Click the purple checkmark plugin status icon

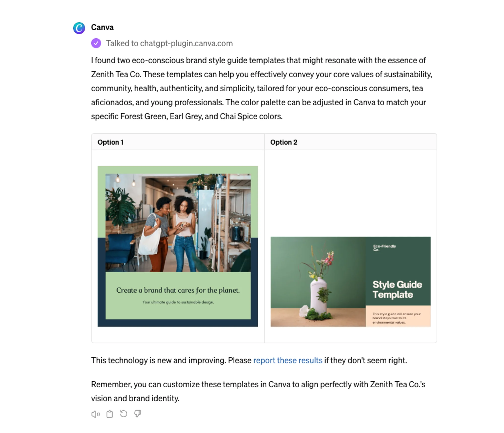pyautogui.click(x=96, y=43)
